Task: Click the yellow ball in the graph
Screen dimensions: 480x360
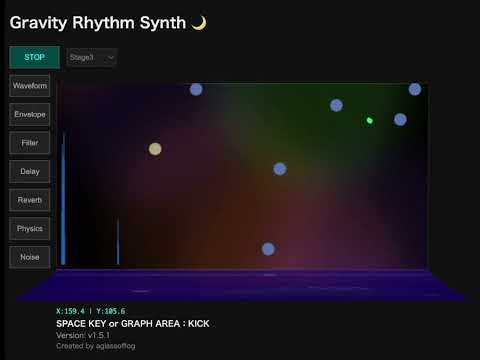Action: coord(155,149)
